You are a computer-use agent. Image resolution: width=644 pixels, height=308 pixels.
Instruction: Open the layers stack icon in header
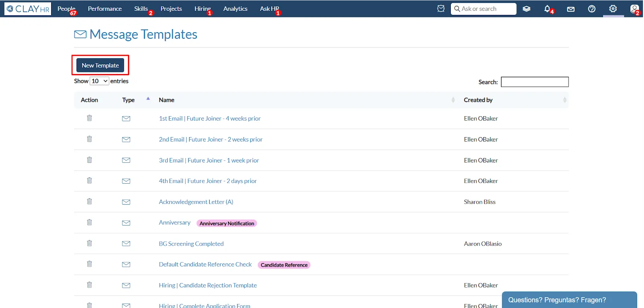(x=526, y=9)
